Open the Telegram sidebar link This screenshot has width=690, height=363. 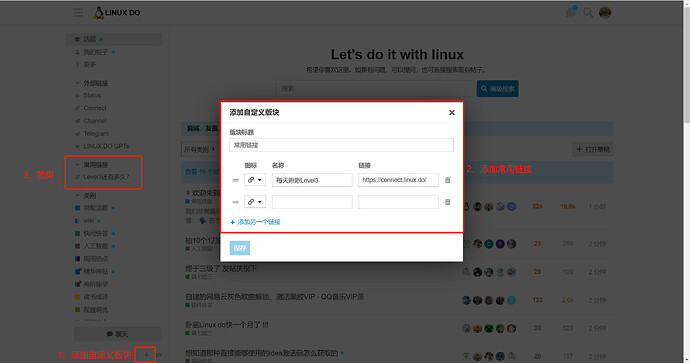pyautogui.click(x=95, y=134)
